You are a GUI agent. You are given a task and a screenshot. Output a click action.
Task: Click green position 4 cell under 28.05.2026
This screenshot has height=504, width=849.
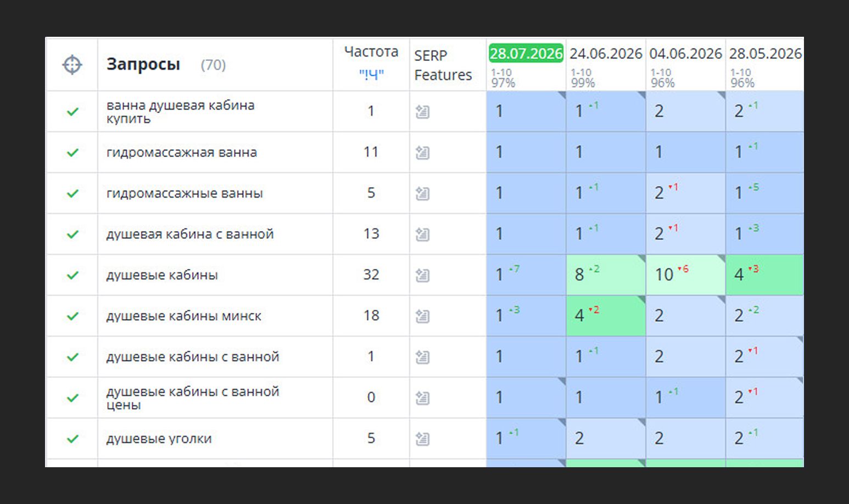(x=764, y=275)
